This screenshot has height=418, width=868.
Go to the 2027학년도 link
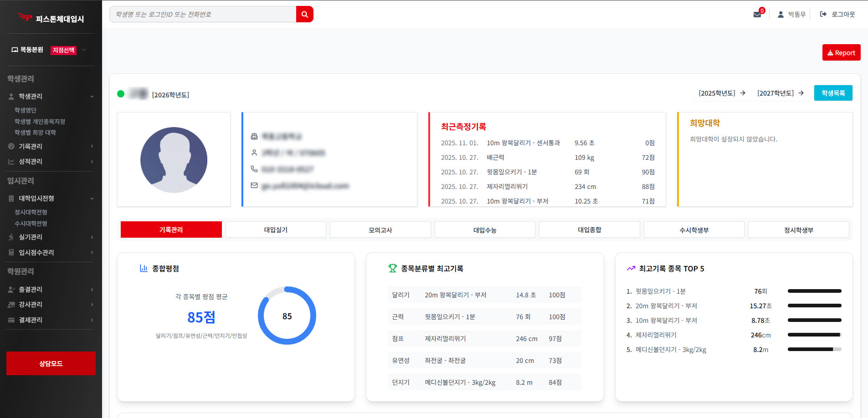780,93
